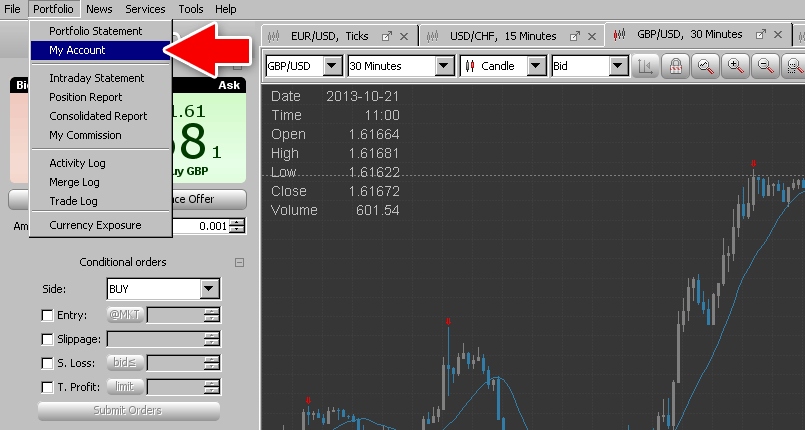The height and width of the screenshot is (430, 805).
Task: Undock the EUR/USD Ticks chart tab
Action: tap(387, 36)
